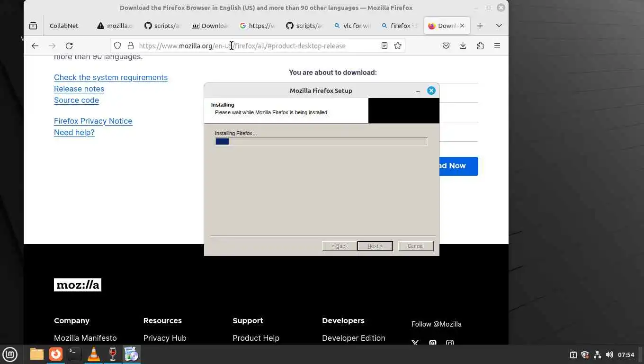Switch to the Google https tab
The width and height of the screenshot is (644, 364).
257,26
